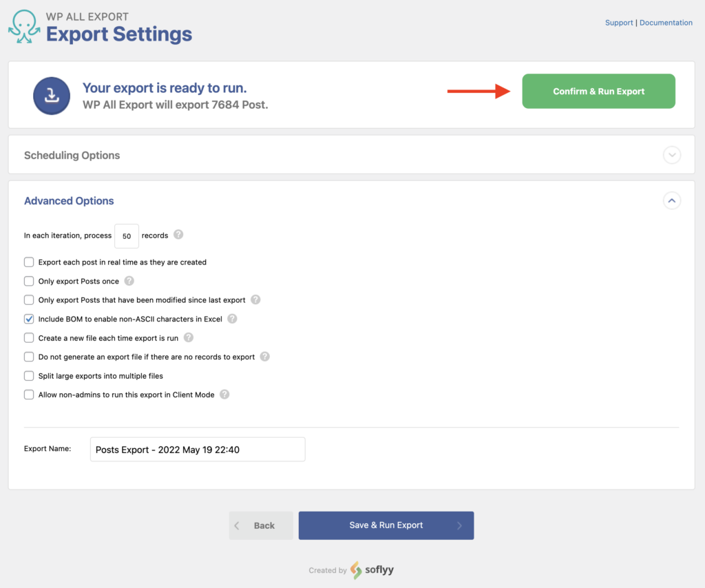The width and height of the screenshot is (705, 588).
Task: Expand the Scheduling Options section
Action: [x=672, y=155]
